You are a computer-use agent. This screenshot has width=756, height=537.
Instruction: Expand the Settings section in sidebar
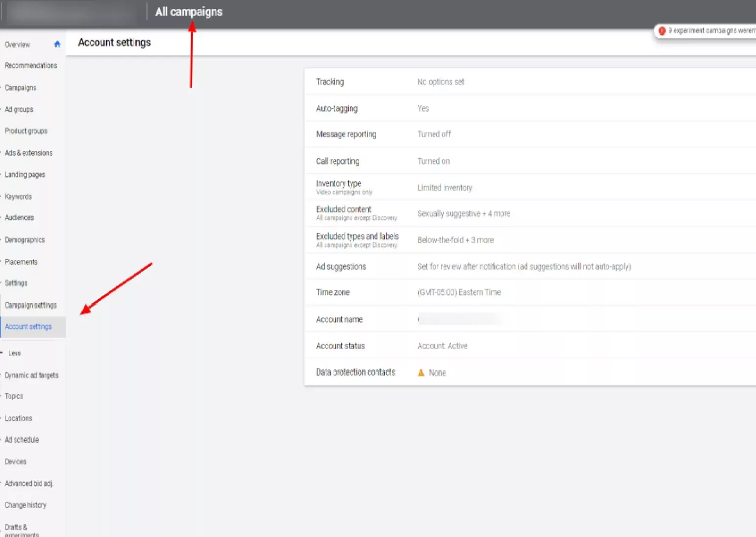coord(16,283)
